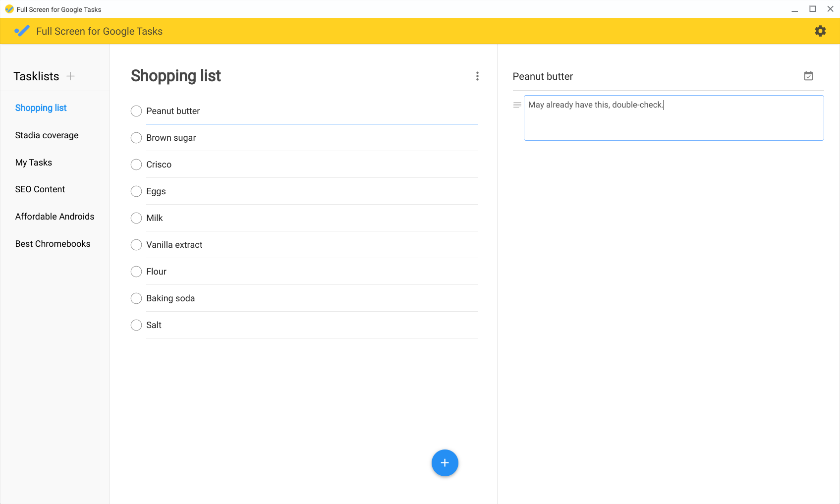
Task: Select the SEO Content tasklist
Action: coord(40,189)
